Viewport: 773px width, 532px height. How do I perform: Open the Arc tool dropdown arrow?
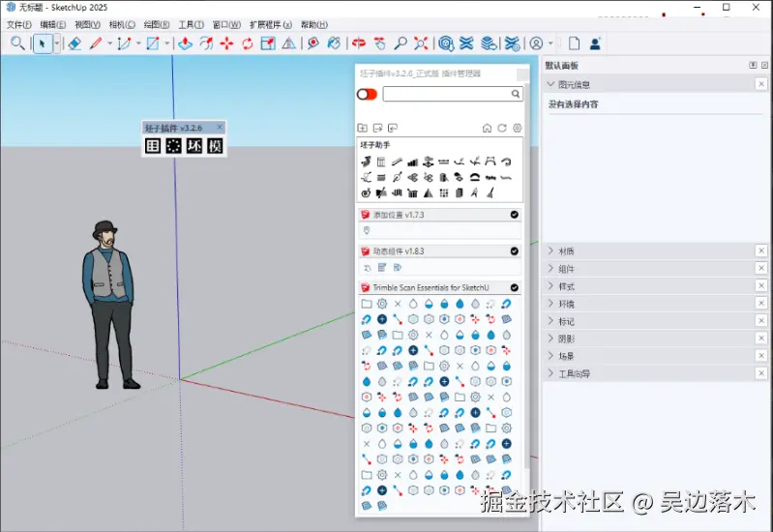click(x=138, y=44)
